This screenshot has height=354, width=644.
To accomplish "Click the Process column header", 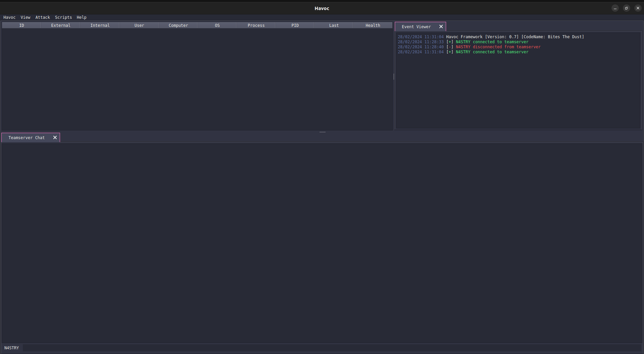I will coord(256,25).
